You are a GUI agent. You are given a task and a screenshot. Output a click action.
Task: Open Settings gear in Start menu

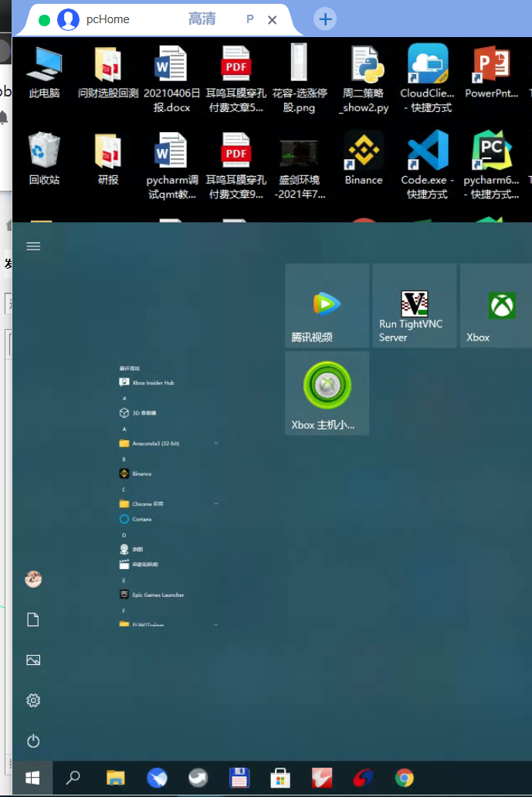coord(33,700)
